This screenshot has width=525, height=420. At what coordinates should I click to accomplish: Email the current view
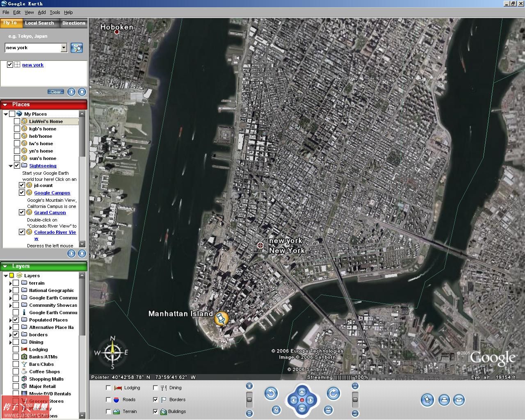pyautogui.click(x=459, y=399)
